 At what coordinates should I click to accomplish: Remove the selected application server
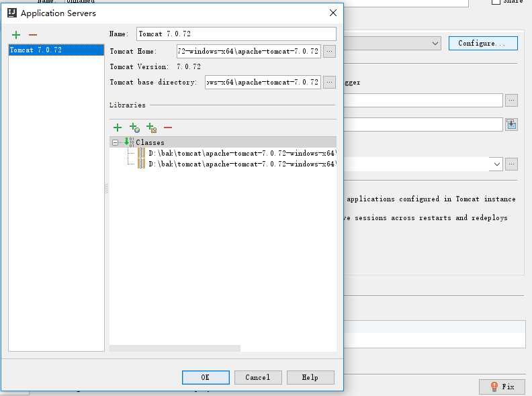pos(33,35)
